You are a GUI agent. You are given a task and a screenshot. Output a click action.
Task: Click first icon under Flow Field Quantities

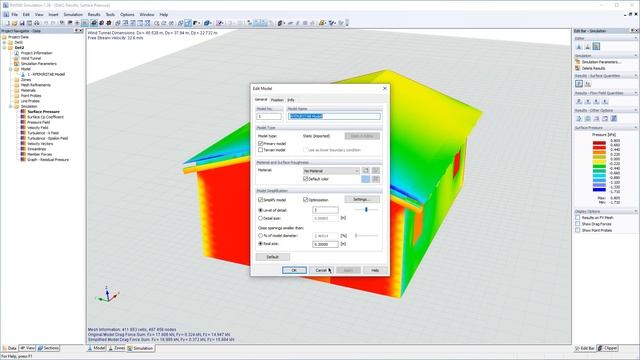pyautogui.click(x=579, y=101)
